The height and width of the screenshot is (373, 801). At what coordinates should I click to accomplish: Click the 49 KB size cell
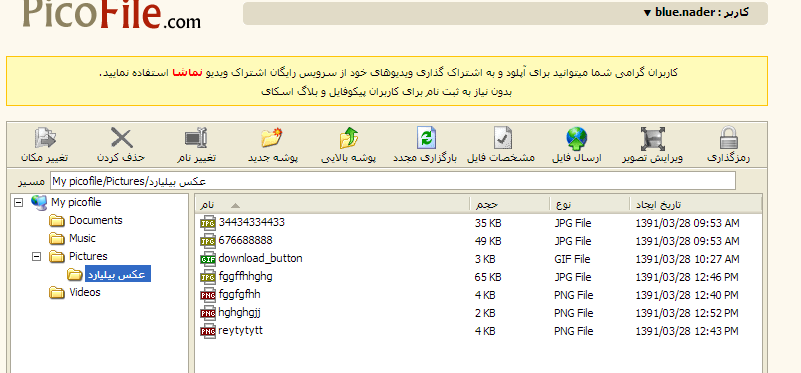tap(488, 241)
